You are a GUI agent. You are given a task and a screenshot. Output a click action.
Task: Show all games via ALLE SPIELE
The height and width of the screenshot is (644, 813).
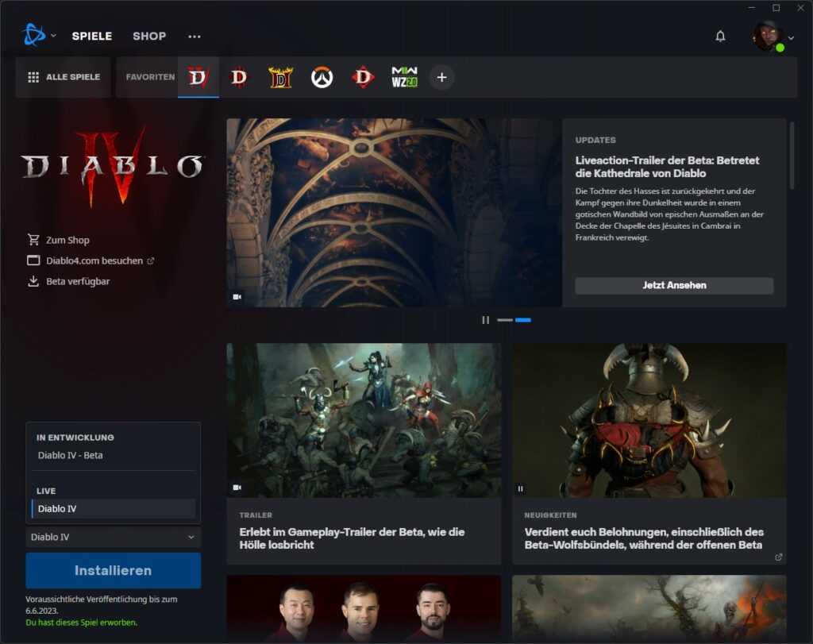64,77
